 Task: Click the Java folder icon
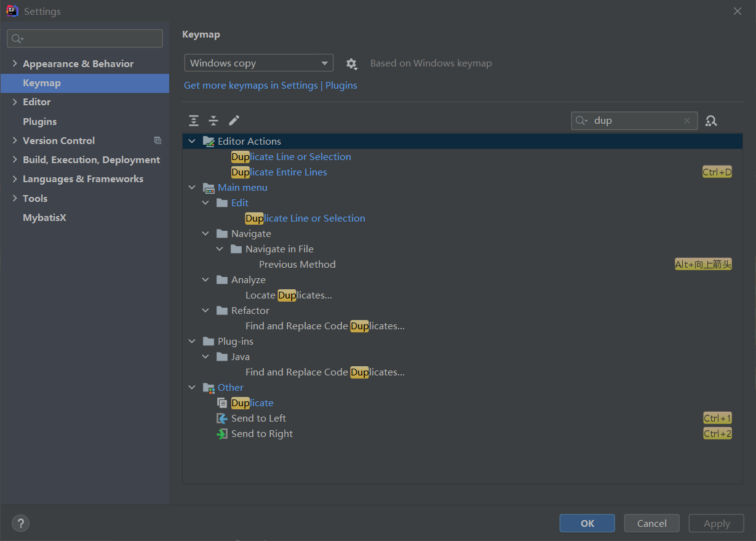coord(222,356)
